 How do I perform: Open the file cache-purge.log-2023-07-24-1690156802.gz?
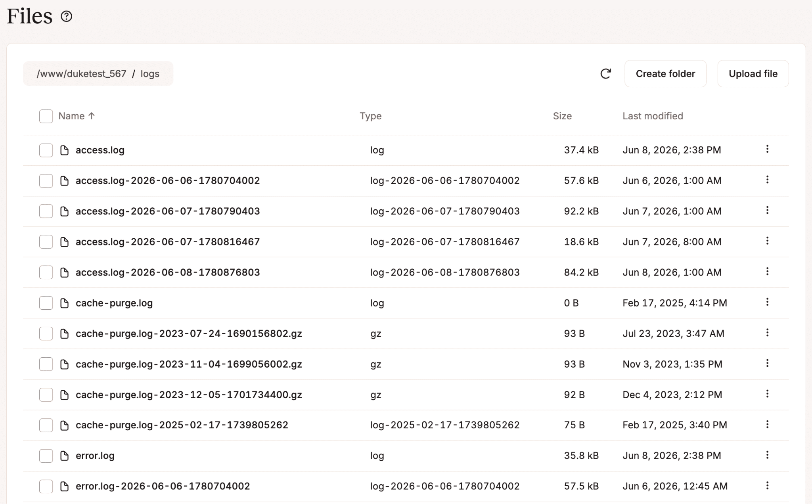click(189, 334)
